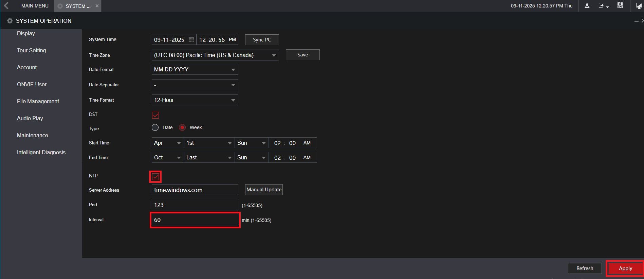Image resolution: width=644 pixels, height=279 pixels.
Task: Click the monitor display icon at top right
Action: click(639, 6)
